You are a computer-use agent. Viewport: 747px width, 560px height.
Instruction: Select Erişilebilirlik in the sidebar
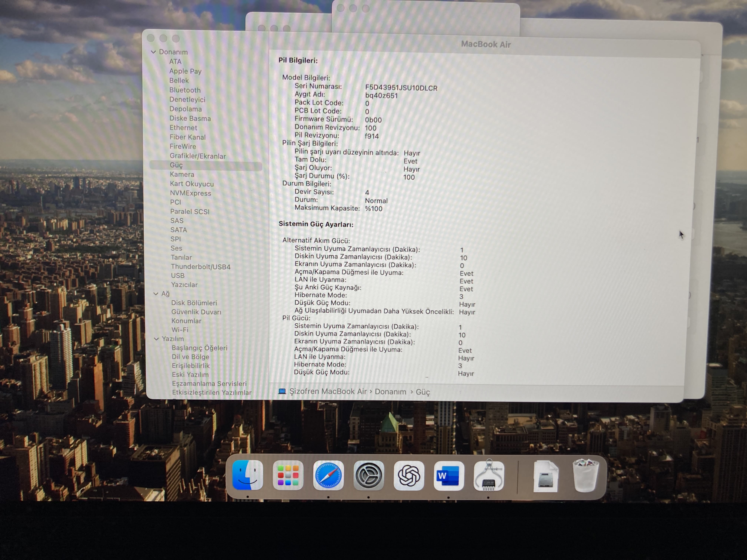click(191, 366)
